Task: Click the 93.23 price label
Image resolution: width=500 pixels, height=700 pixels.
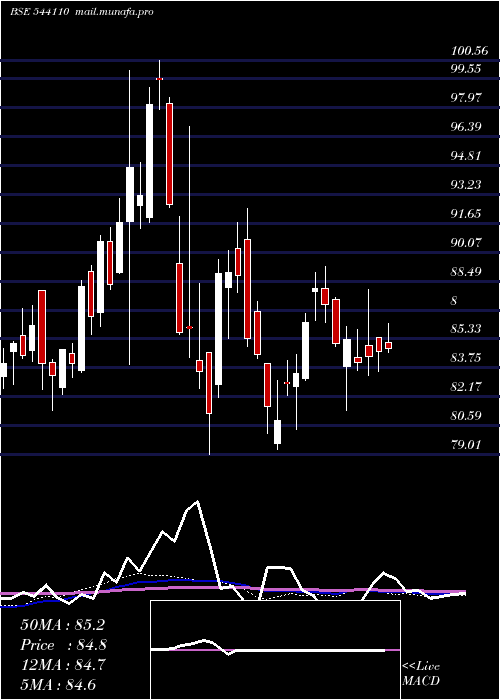Action: click(466, 184)
